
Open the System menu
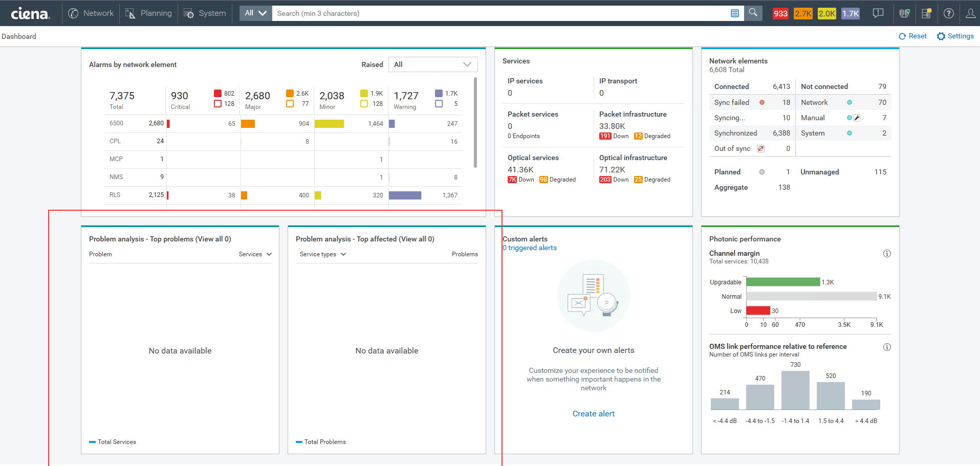coord(205,13)
